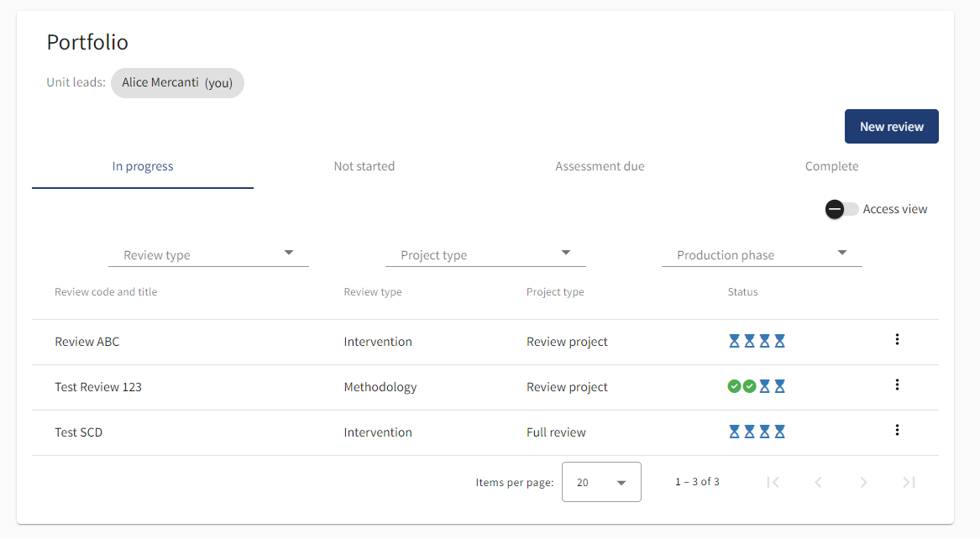Image resolution: width=980 pixels, height=539 pixels.
Task: Go to the next page arrow
Action: [x=863, y=482]
